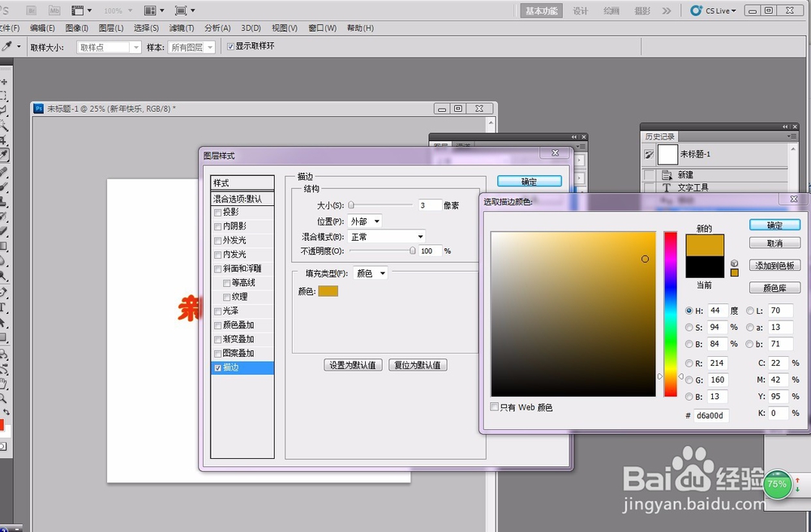Image resolution: width=811 pixels, height=532 pixels.
Task: Check the 只有 Web 颜色 option
Action: coord(494,407)
